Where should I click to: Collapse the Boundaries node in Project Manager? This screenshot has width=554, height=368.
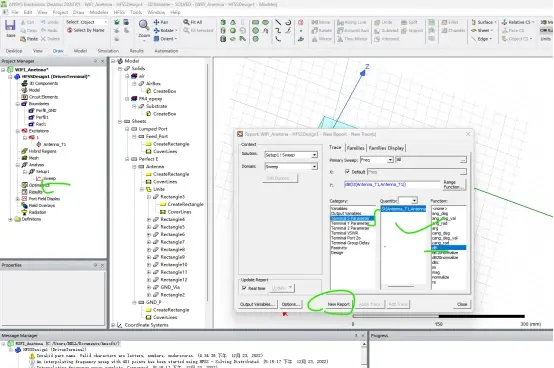tap(18, 104)
